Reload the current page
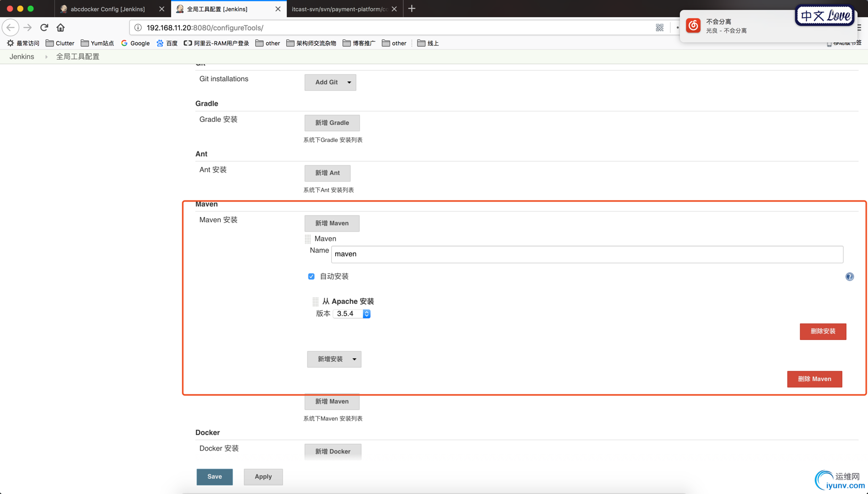 (44, 27)
